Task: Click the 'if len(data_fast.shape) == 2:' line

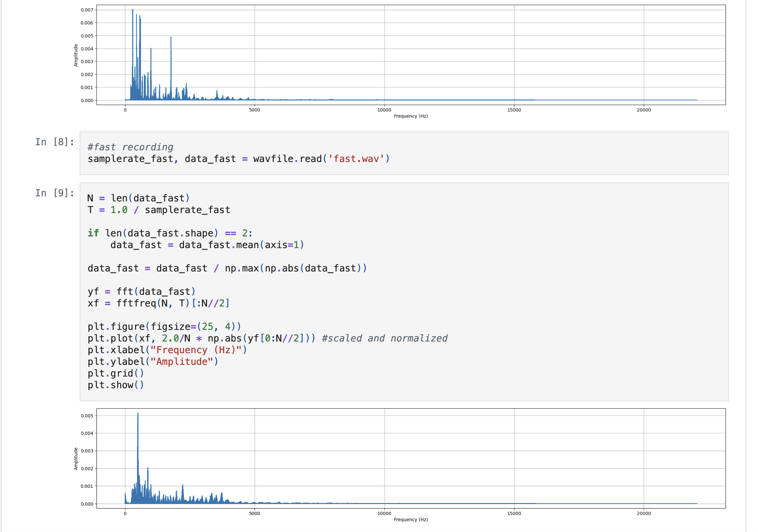Action: (x=170, y=233)
